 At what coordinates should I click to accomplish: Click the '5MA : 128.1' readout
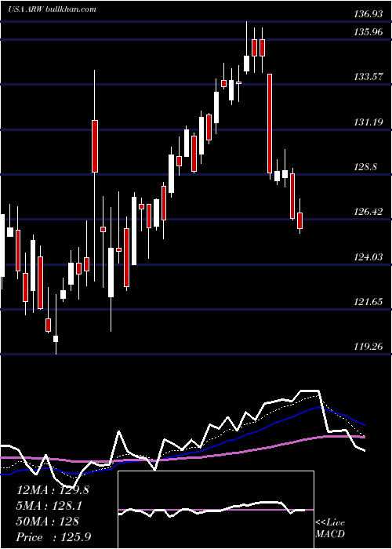(x=50, y=506)
